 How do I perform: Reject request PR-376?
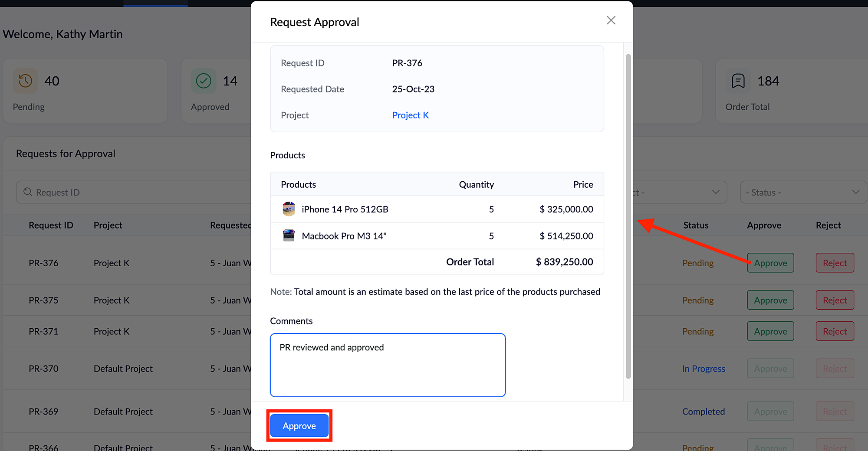click(x=835, y=263)
